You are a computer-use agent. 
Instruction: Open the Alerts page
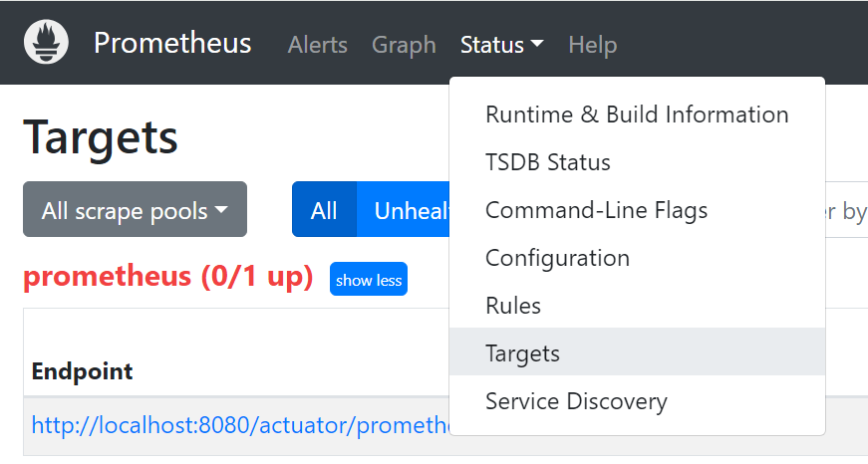[x=318, y=45]
